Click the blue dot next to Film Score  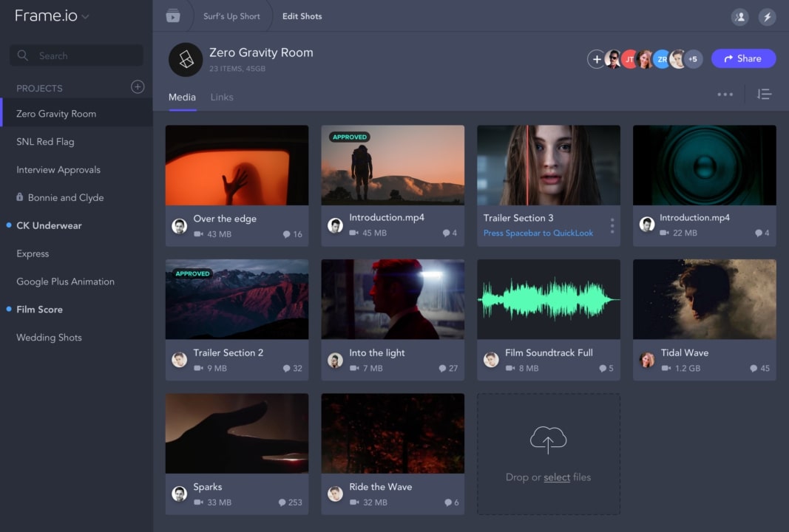(x=7, y=309)
